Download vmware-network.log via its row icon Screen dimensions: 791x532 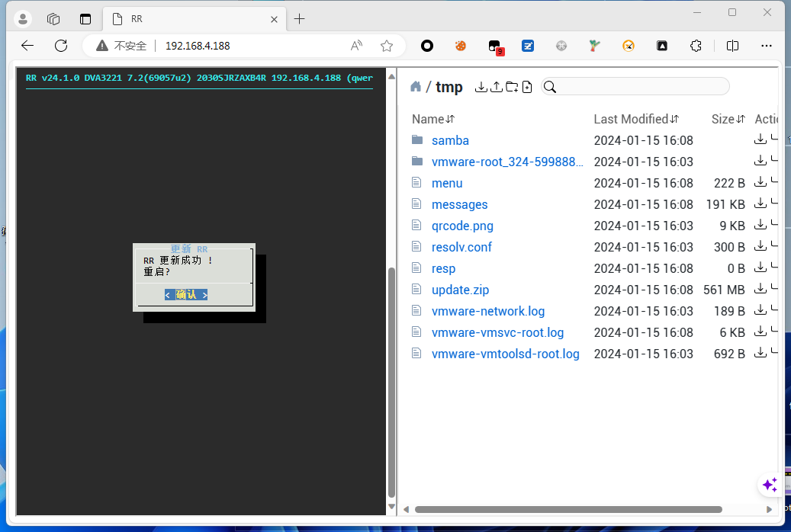pos(760,310)
